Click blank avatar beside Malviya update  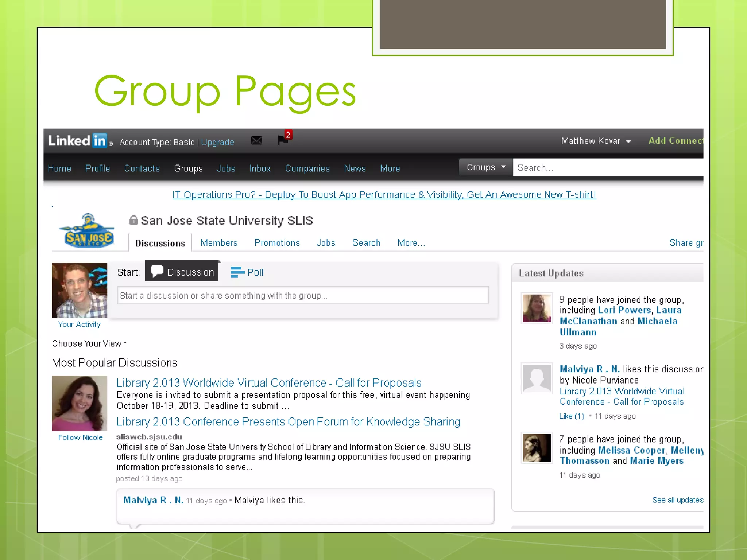coord(537,378)
